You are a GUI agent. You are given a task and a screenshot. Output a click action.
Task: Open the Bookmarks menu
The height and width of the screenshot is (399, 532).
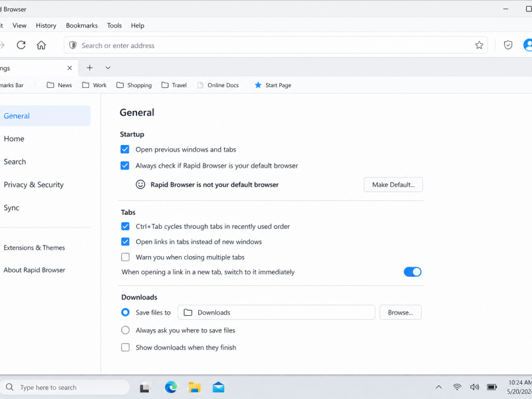pyautogui.click(x=82, y=25)
